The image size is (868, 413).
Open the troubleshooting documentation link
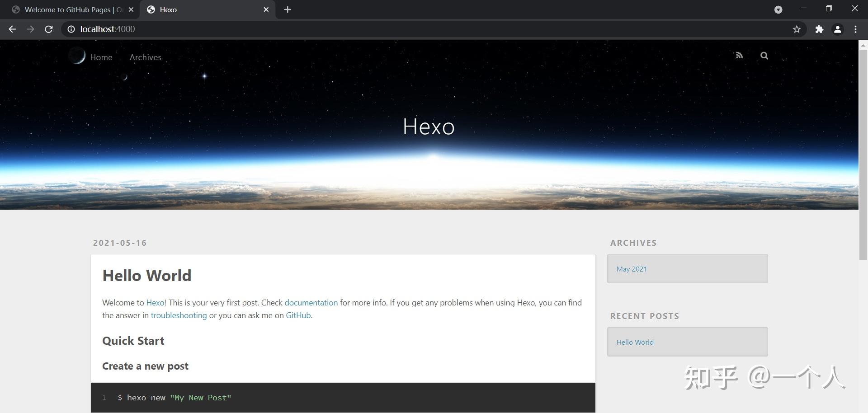coord(179,315)
